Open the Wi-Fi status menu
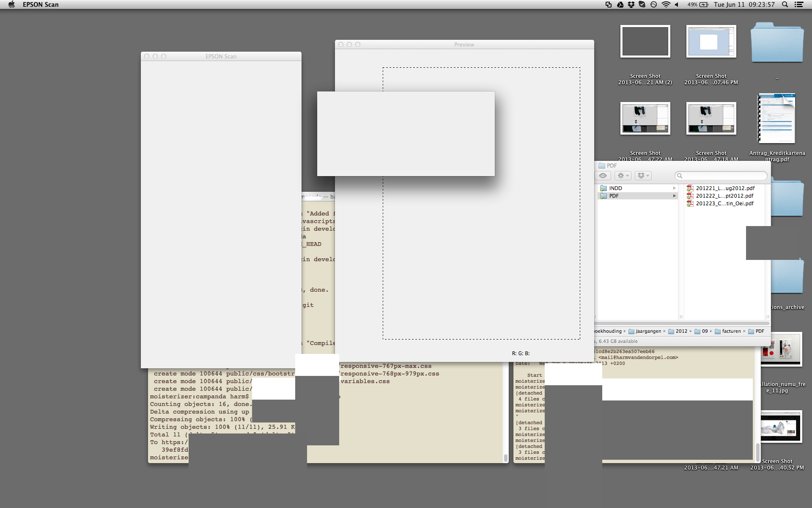 666,5
